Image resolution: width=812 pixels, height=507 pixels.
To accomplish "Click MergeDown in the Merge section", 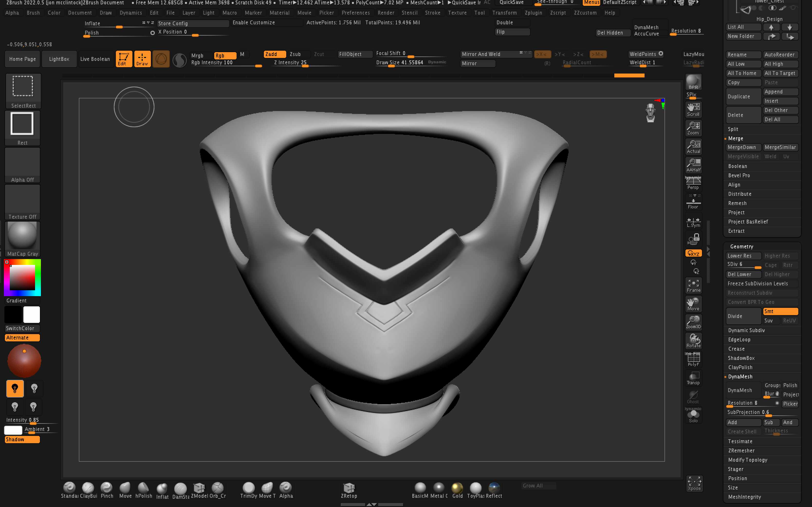I will pos(743,147).
